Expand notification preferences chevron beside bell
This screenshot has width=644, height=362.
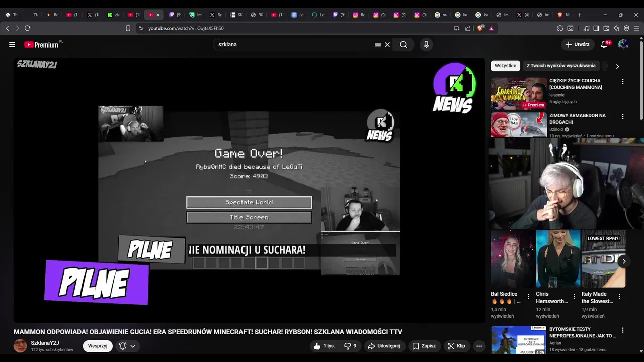tap(133, 346)
